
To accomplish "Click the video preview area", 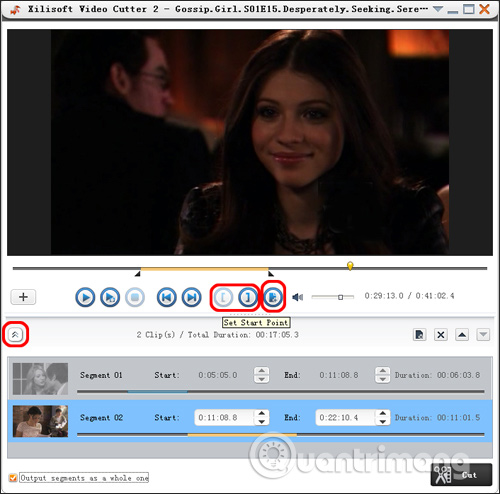I will click(x=250, y=142).
